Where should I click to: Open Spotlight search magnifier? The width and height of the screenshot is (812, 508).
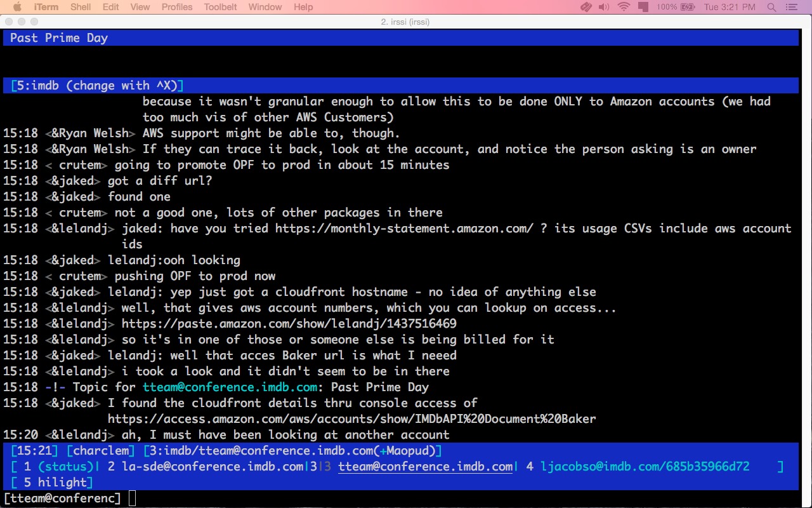[x=771, y=7]
